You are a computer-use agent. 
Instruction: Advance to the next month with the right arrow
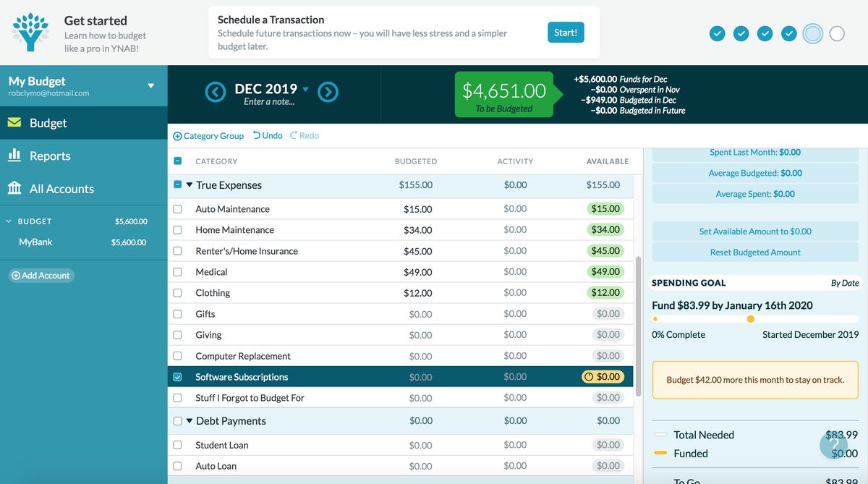tap(328, 92)
